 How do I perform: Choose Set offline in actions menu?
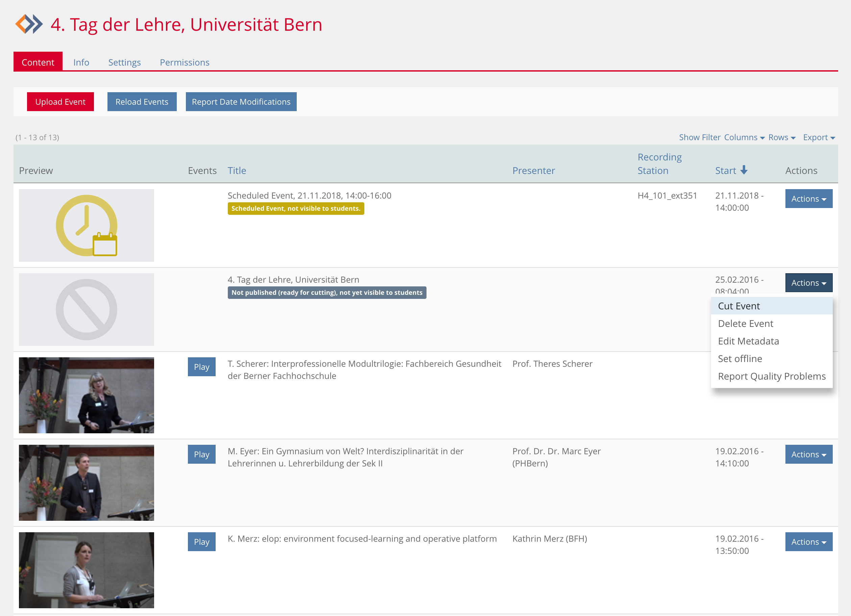click(x=739, y=359)
